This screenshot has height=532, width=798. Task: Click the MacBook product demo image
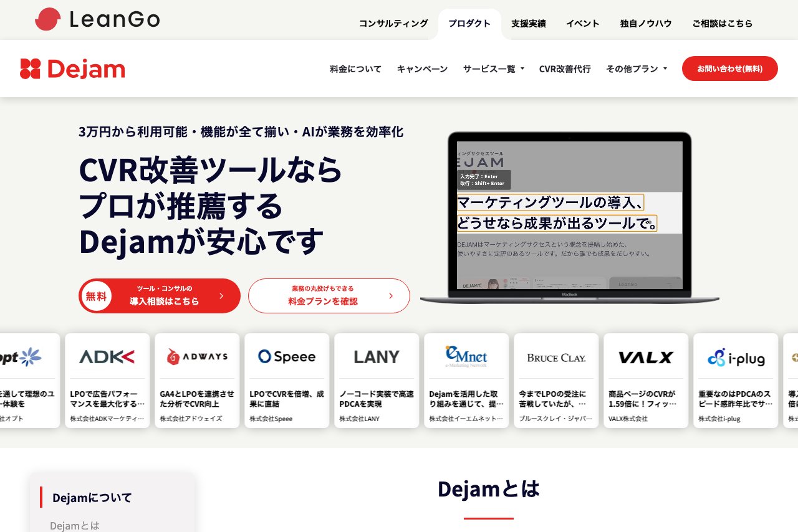click(570, 217)
